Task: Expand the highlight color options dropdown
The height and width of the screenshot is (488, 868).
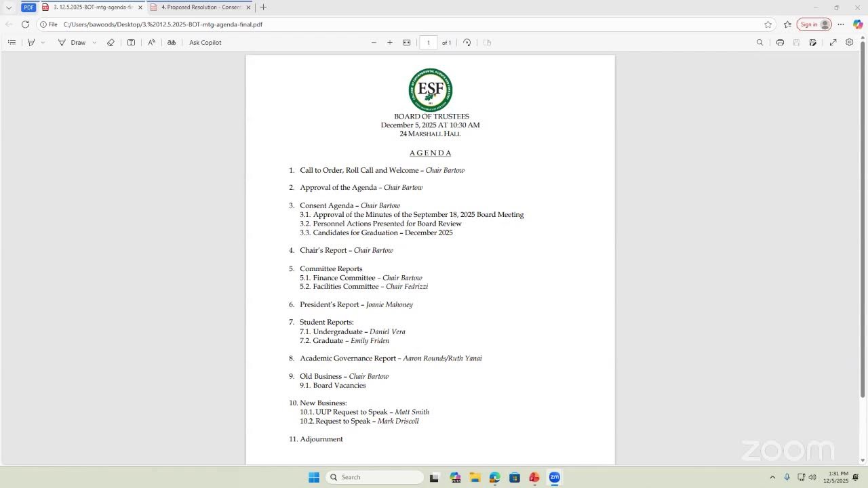Action: pos(43,42)
